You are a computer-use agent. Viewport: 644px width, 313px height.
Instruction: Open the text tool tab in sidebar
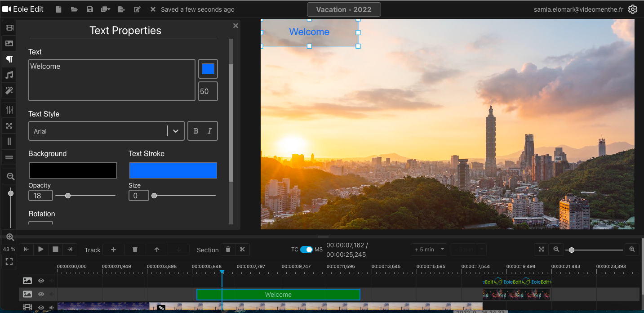[x=9, y=59]
